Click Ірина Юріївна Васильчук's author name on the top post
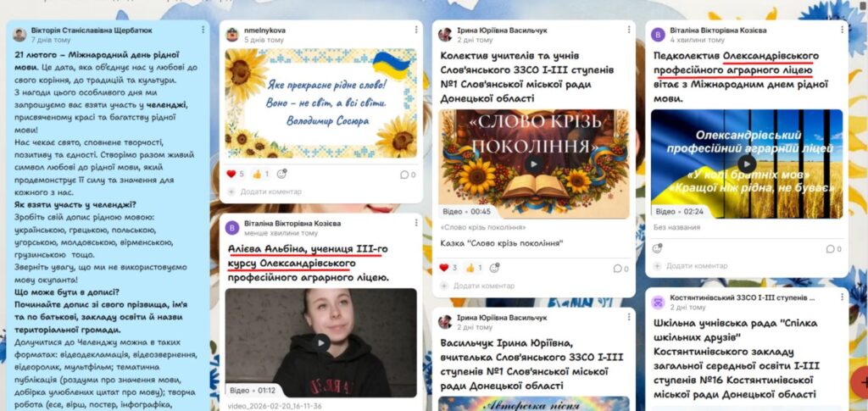The image size is (868, 411). click(502, 31)
